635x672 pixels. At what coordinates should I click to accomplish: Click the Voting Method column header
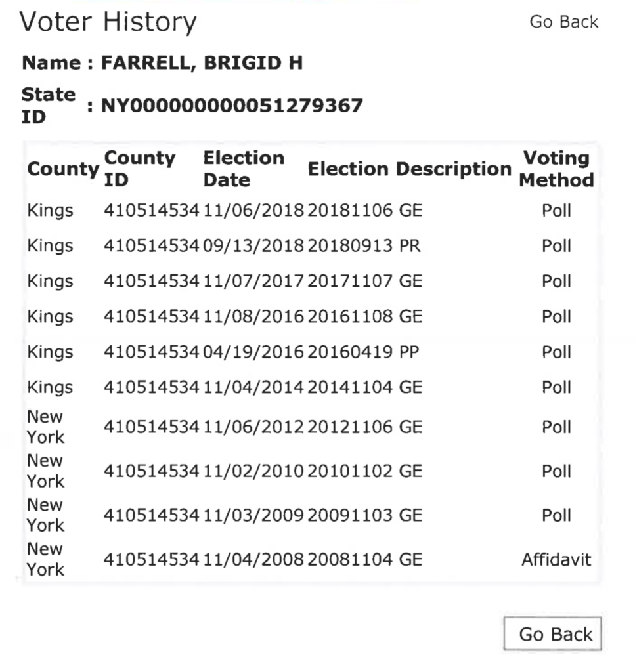(x=556, y=169)
